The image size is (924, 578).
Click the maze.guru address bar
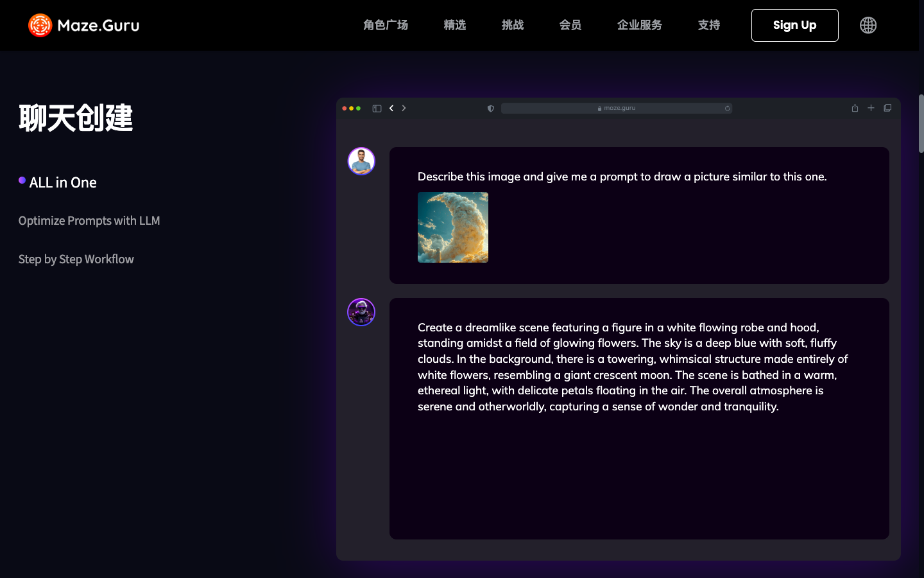tap(616, 109)
